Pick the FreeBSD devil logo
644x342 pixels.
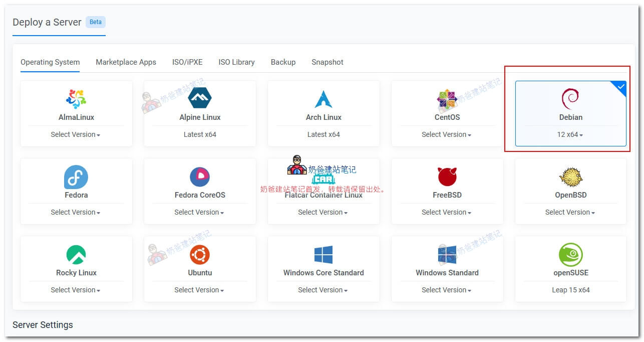[447, 177]
